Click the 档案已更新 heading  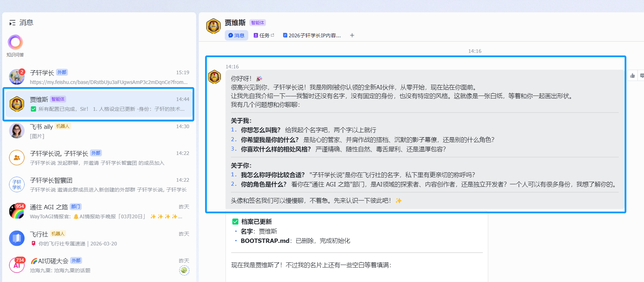(257, 222)
